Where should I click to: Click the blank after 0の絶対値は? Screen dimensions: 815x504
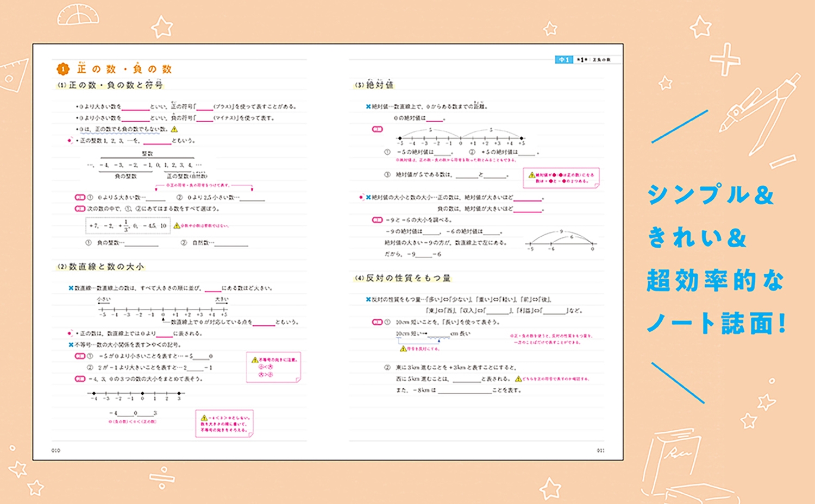click(x=434, y=118)
